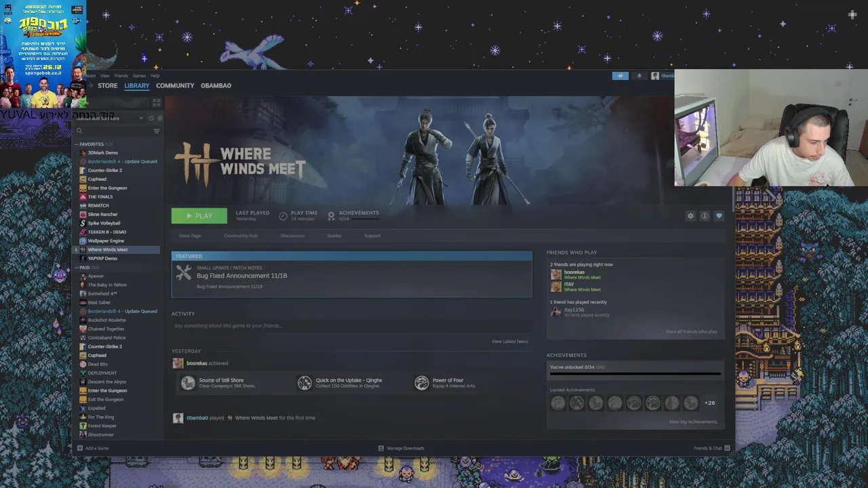The image size is (868, 488).
Task: Select Beat Saber in Paid list
Action: tap(99, 302)
